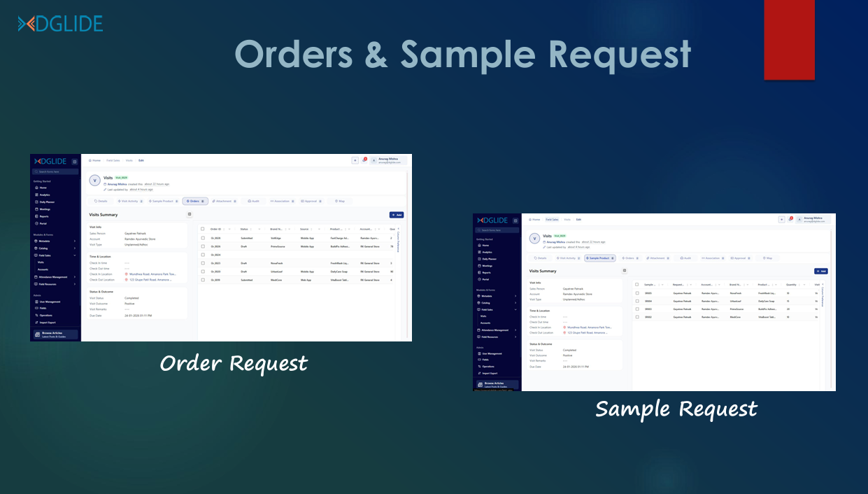
Task: Click Field Sales breadcrumb in Sample Request screenshot
Action: click(552, 220)
